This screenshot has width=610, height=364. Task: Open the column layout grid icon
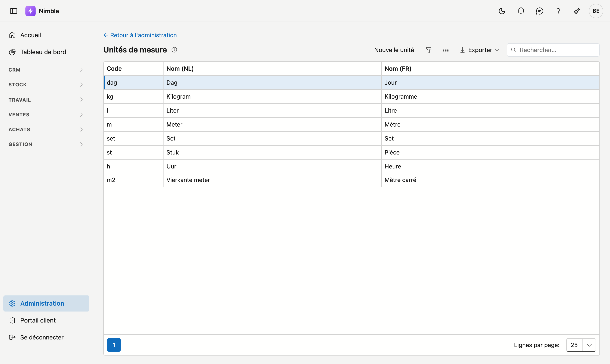pyautogui.click(x=446, y=50)
